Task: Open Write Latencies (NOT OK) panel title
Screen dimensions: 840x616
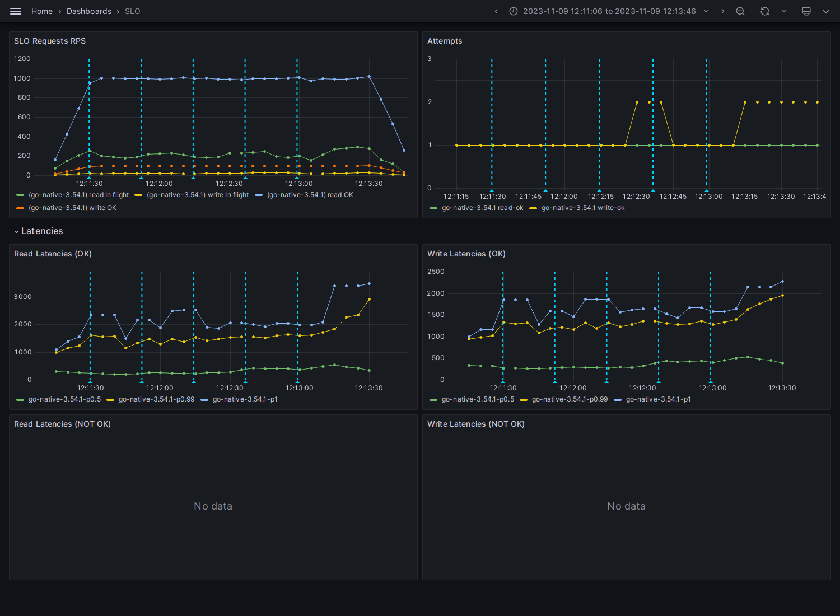Action: pyautogui.click(x=476, y=424)
